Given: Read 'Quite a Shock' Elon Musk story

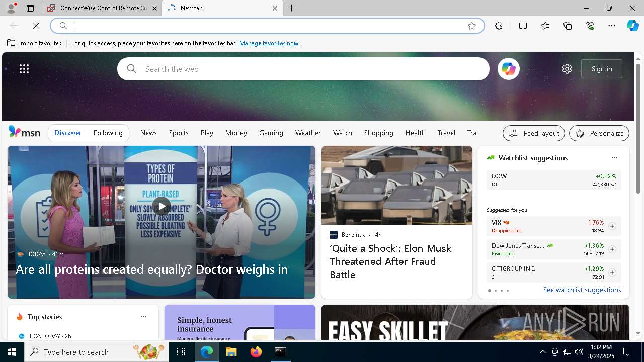Looking at the screenshot, I should coord(390,261).
